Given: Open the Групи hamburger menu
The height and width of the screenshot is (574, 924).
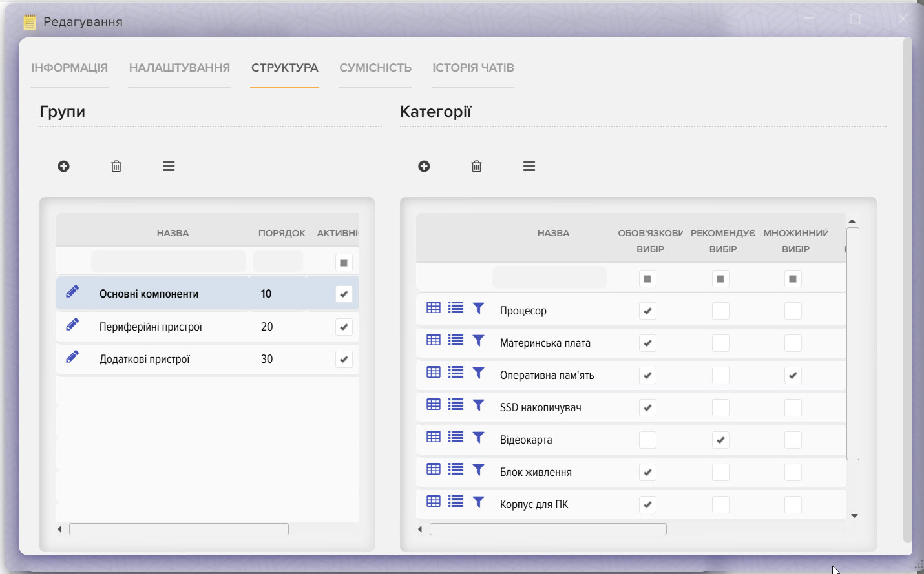Looking at the screenshot, I should tap(169, 167).
